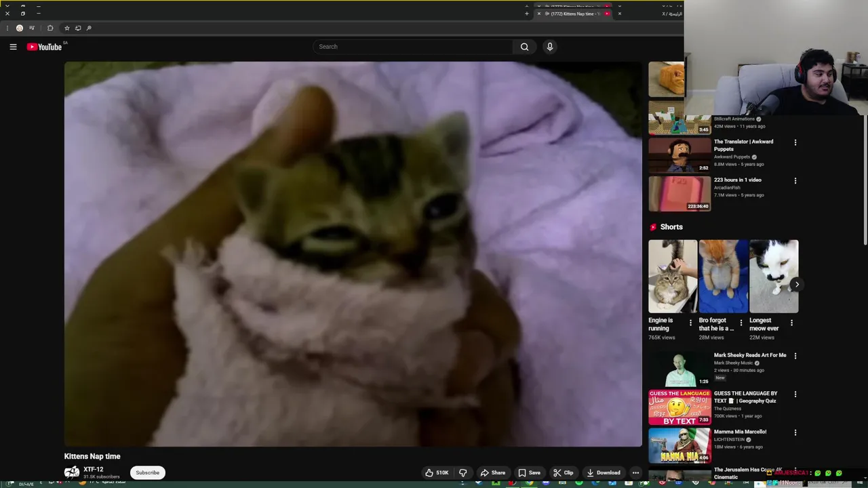Open XTF-12 channel avatar
The height and width of the screenshot is (488, 868).
[x=71, y=472]
